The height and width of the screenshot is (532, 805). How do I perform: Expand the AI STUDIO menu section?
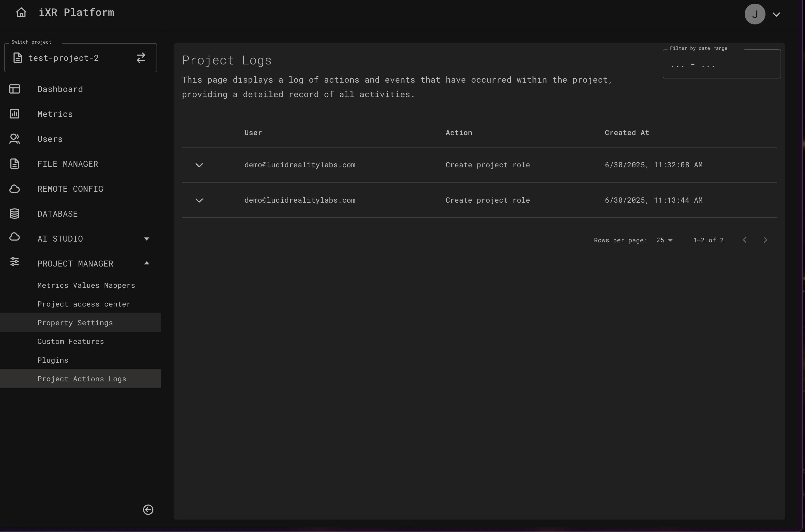(x=146, y=239)
